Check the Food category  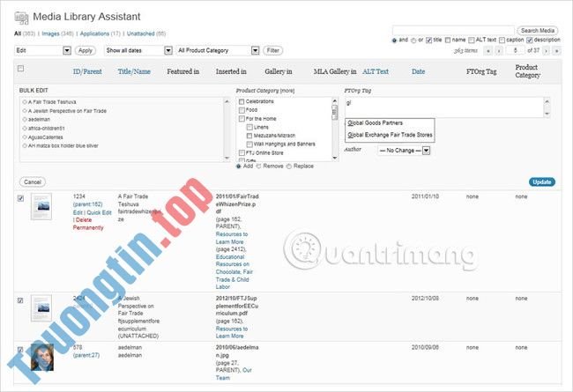242,110
